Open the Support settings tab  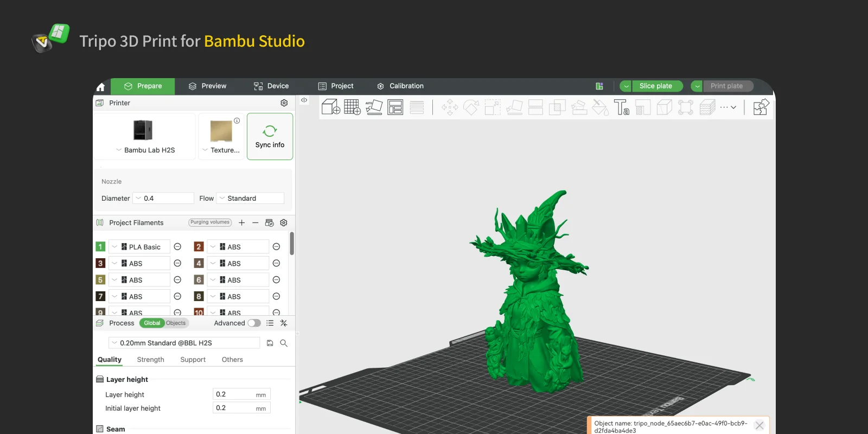coord(193,360)
